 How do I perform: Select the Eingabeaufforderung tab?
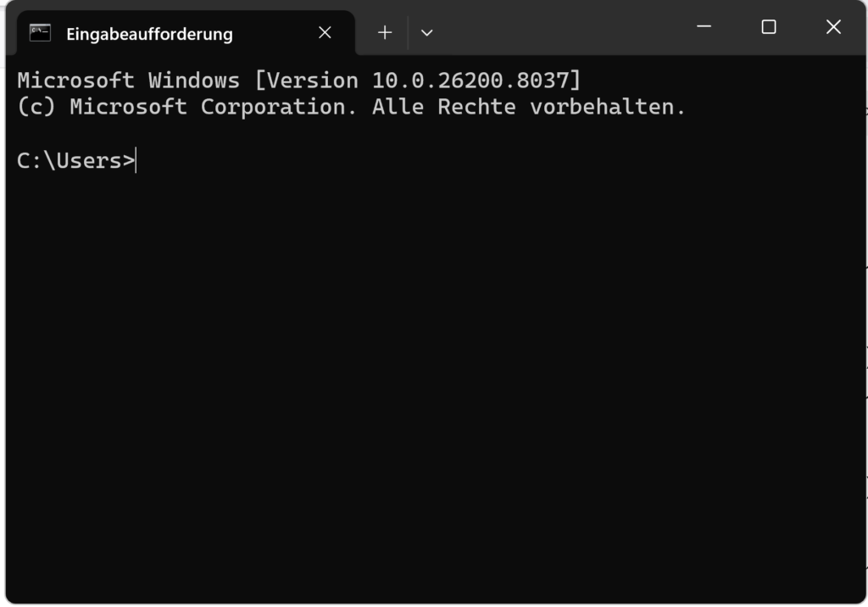(x=149, y=34)
